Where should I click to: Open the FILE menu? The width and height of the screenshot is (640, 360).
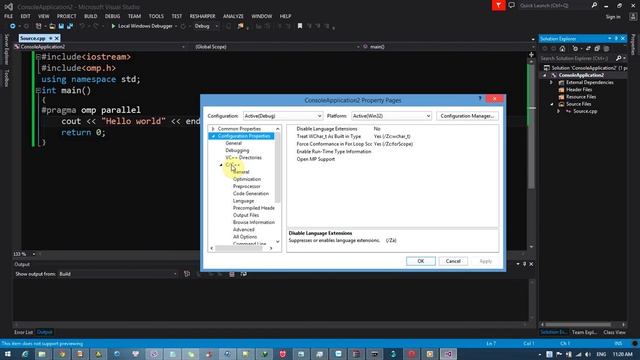click(x=9, y=16)
